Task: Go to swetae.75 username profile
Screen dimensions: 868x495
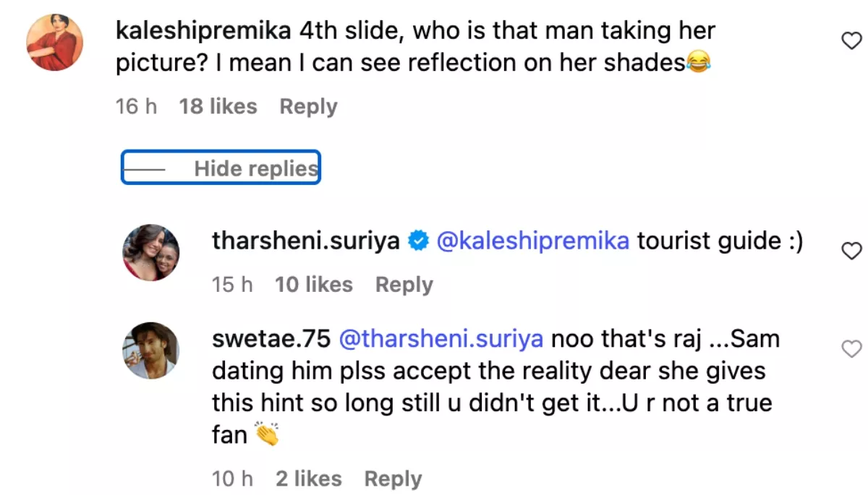Action: click(271, 339)
